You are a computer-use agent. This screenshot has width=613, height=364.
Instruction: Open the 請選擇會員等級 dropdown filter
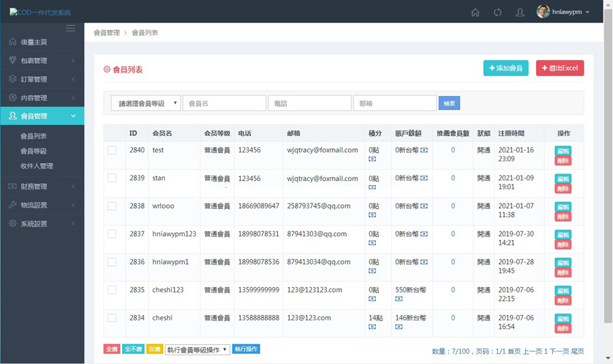tap(146, 103)
